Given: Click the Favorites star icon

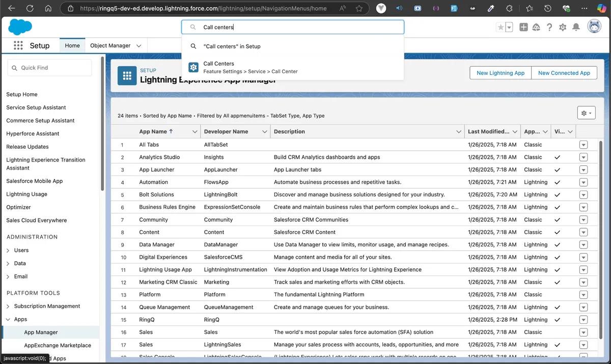Looking at the screenshot, I should click(501, 27).
